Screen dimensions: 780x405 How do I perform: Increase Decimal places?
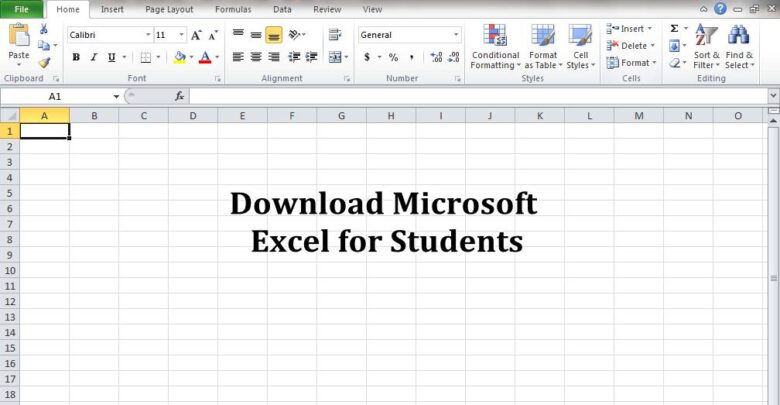coord(436,57)
